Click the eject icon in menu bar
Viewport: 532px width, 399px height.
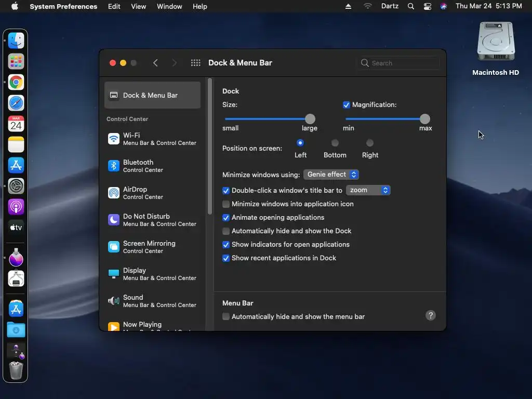tap(348, 6)
